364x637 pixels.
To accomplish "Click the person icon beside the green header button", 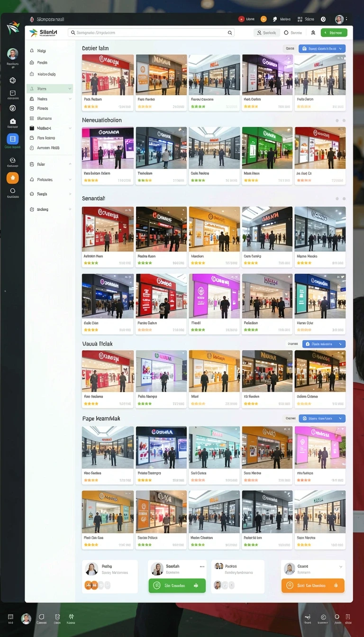I will pyautogui.click(x=313, y=33).
